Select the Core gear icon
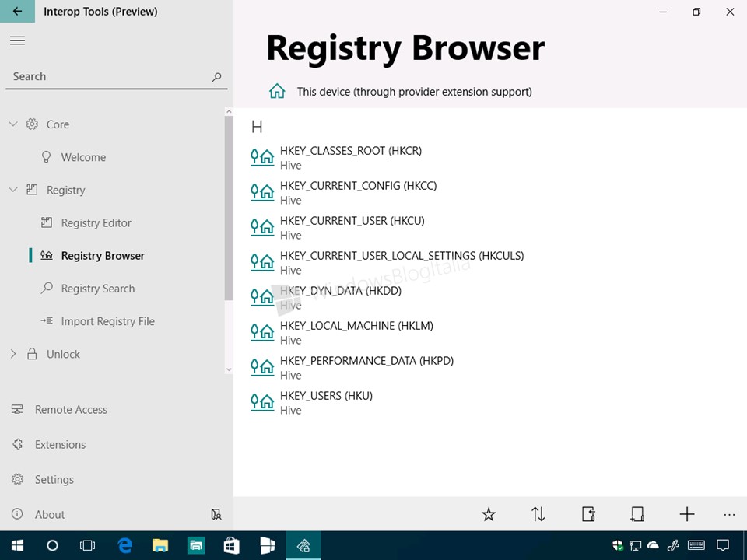The width and height of the screenshot is (747, 560). pos(32,124)
